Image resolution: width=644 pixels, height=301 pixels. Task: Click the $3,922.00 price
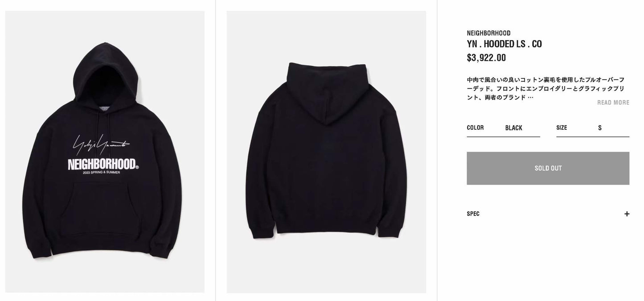click(486, 58)
